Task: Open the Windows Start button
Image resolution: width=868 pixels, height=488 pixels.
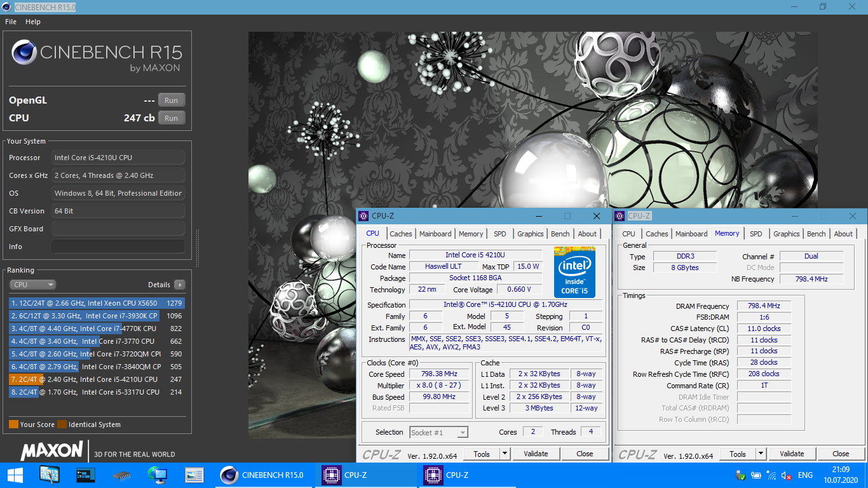Action: coord(15,475)
